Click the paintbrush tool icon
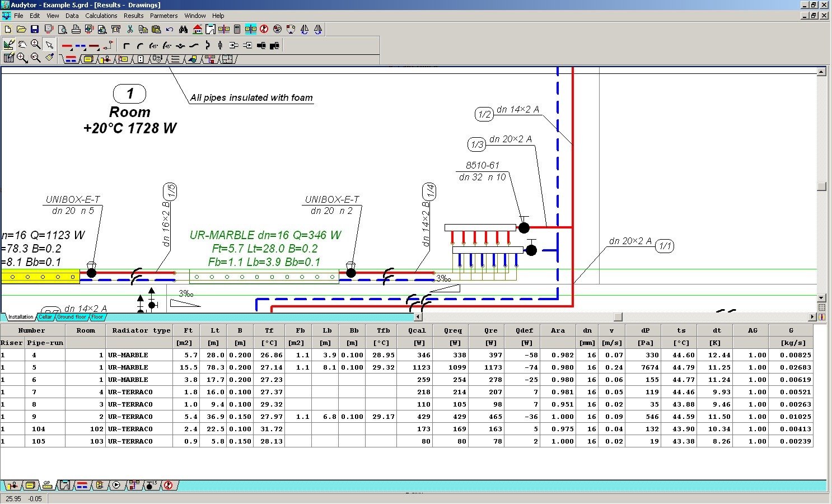Screen dimensions: 832x504 pyautogui.click(x=49, y=57)
